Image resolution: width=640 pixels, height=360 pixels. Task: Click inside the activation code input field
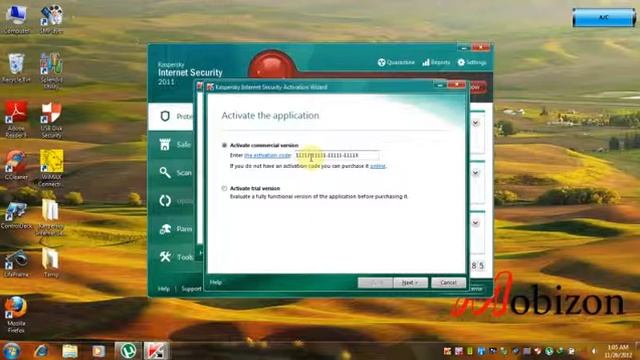click(337, 156)
